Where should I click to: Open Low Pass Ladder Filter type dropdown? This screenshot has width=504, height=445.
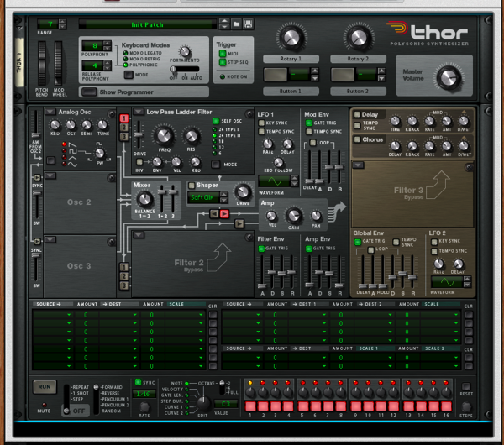[139, 112]
